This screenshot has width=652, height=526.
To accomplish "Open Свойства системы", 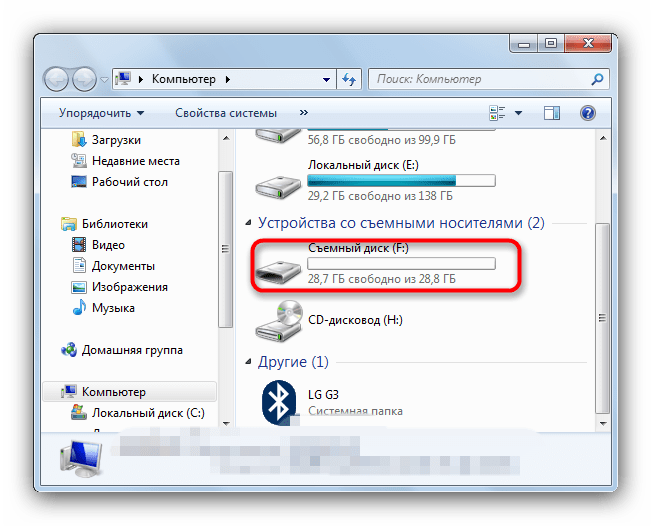I will pyautogui.click(x=226, y=113).
